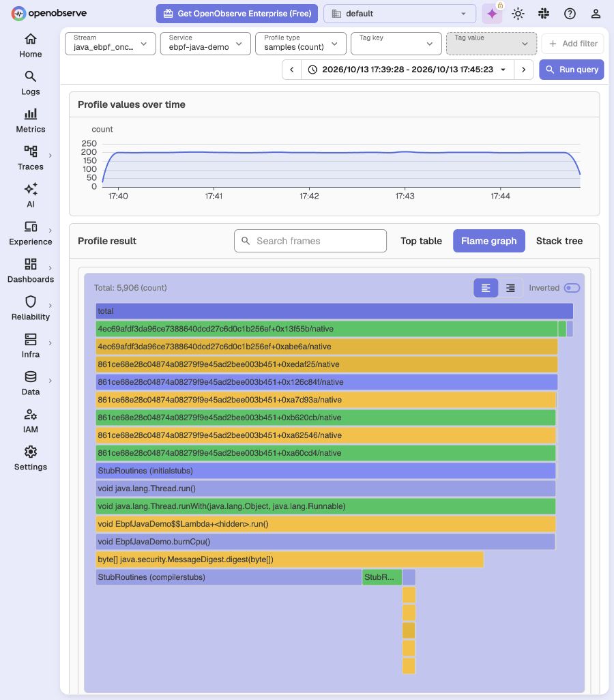Select void EbpfJavaDemo.burnCpu() frame

(x=325, y=542)
